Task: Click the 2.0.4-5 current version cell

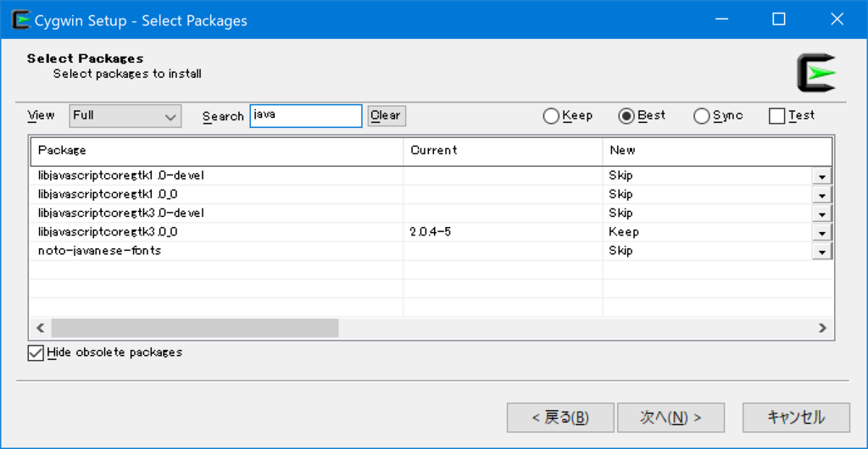Action: coord(431,231)
